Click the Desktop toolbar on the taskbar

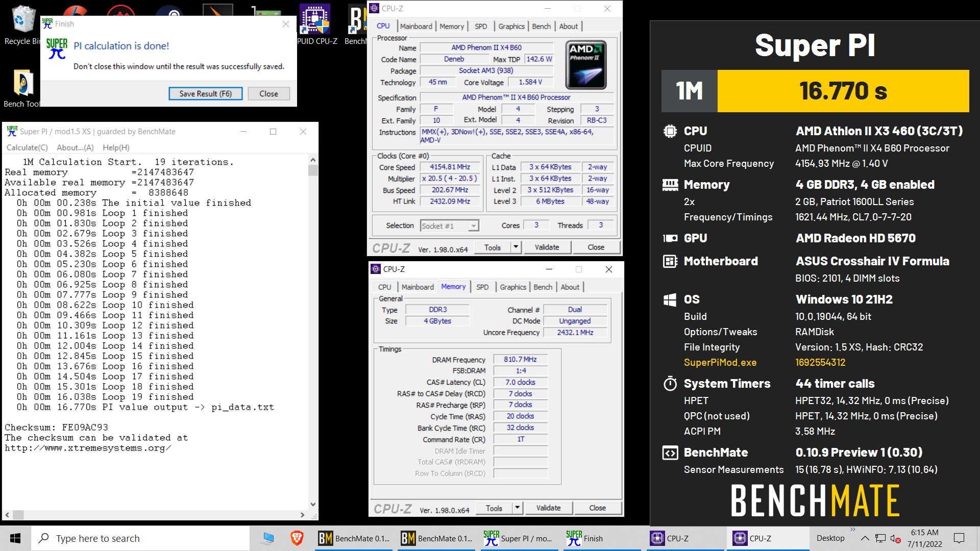[830, 538]
